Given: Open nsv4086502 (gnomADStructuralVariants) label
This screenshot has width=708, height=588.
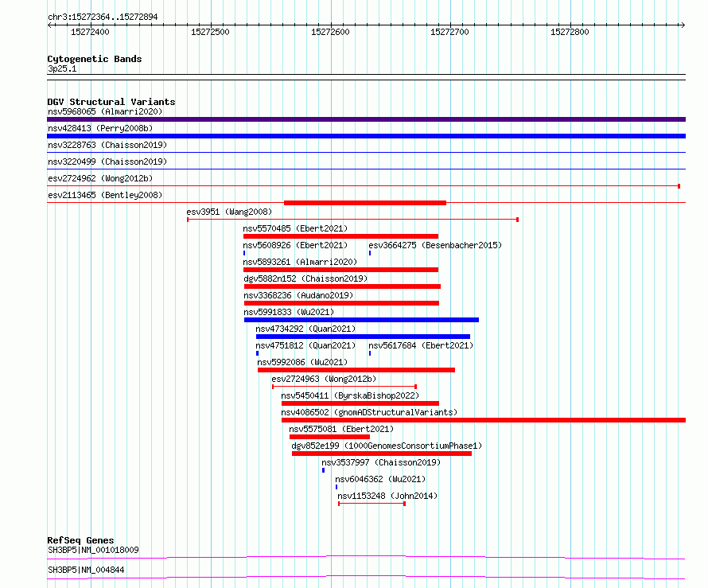Looking at the screenshot, I should coord(369,412).
